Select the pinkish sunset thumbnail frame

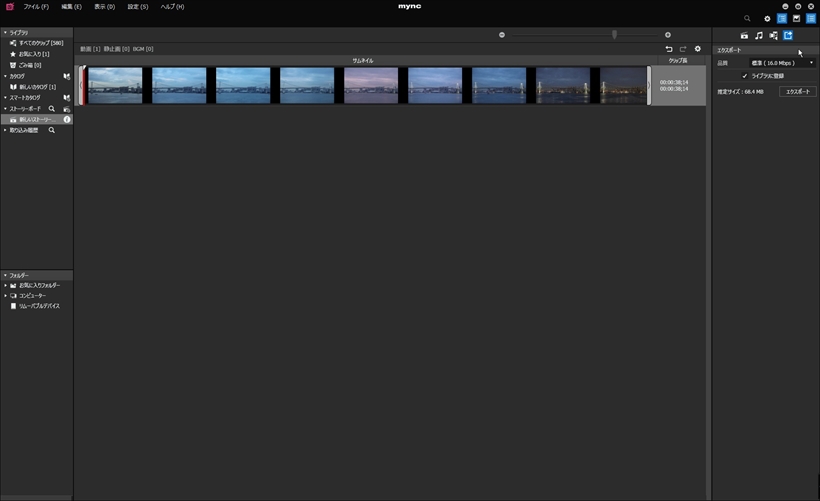pyautogui.click(x=371, y=85)
